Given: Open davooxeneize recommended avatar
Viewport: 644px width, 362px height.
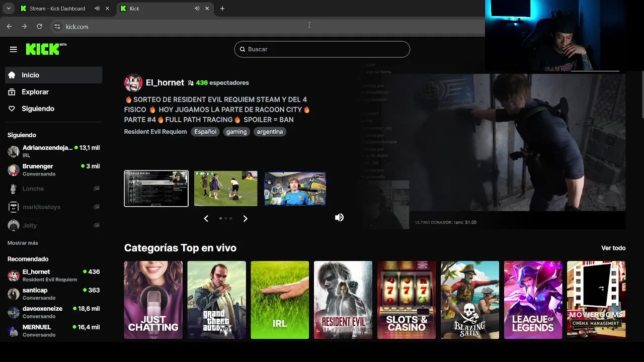Looking at the screenshot, I should coord(14,312).
